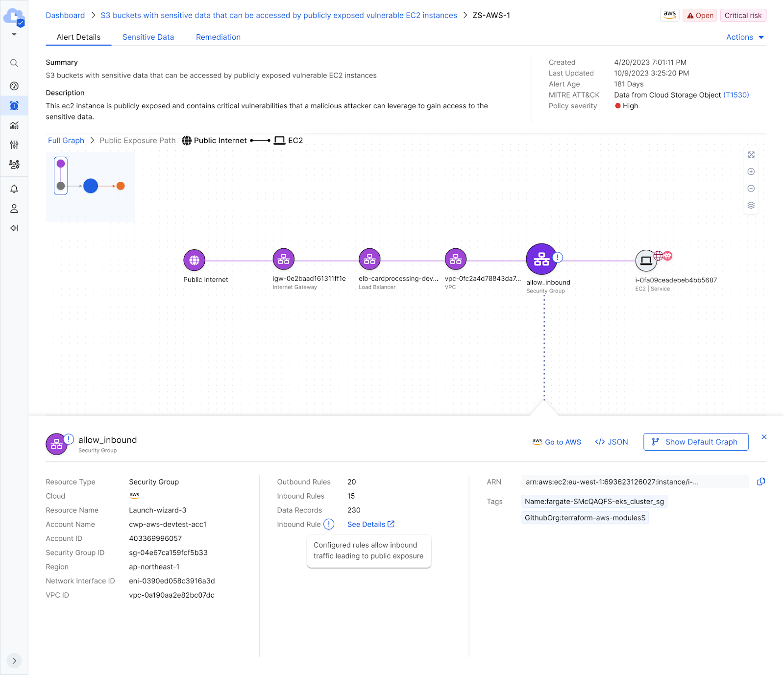Switch to the Sensitive Data tab
Viewport: 784px width, 675px height.
point(148,37)
